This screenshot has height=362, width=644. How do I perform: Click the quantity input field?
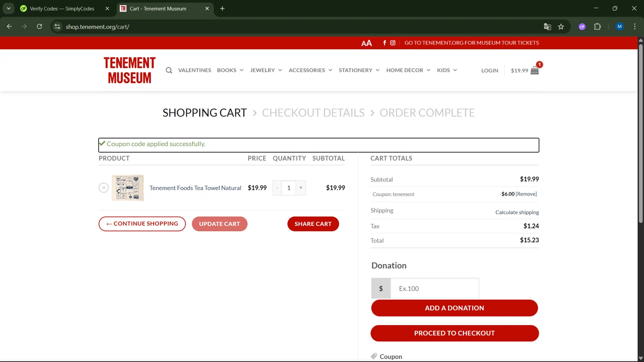click(289, 188)
